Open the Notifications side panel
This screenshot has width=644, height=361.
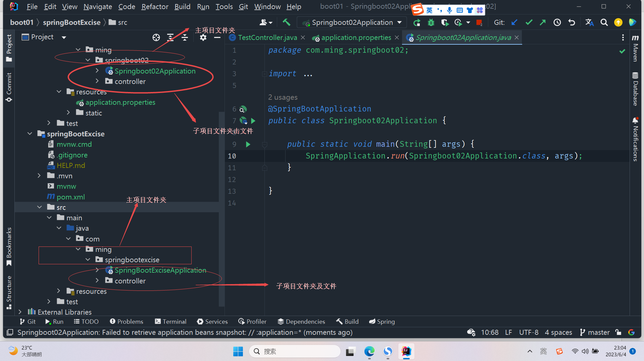[x=635, y=139]
